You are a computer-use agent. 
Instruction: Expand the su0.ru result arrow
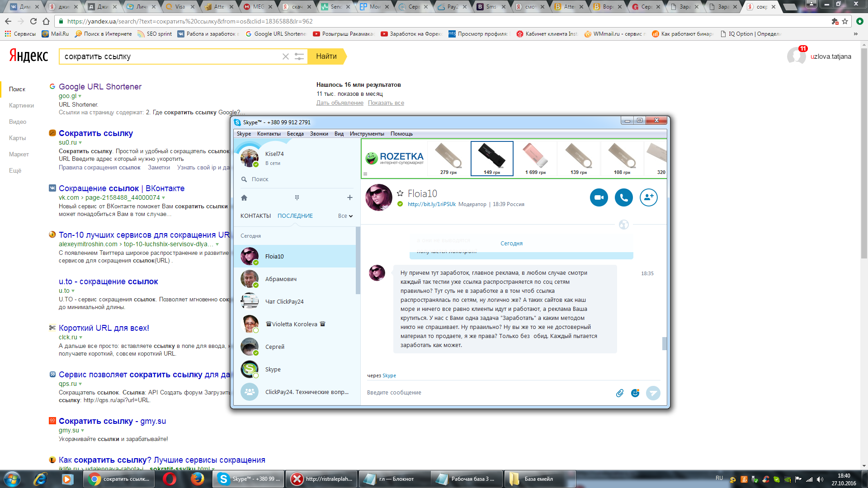pos(80,143)
